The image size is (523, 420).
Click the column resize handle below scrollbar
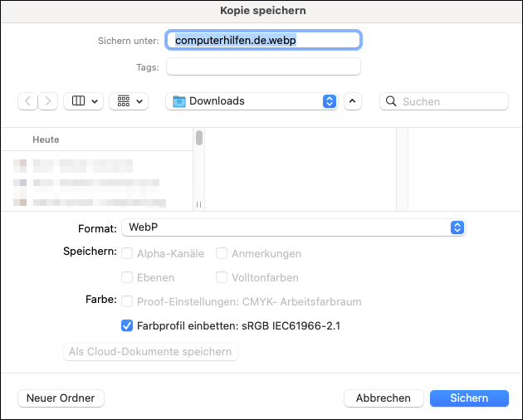coord(198,204)
